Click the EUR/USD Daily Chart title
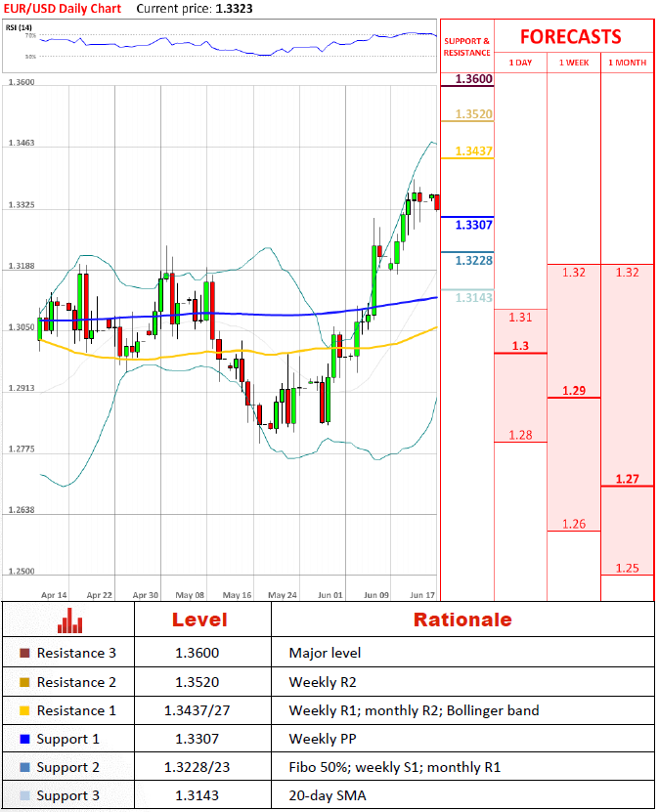The width and height of the screenshot is (659, 812). [64, 8]
